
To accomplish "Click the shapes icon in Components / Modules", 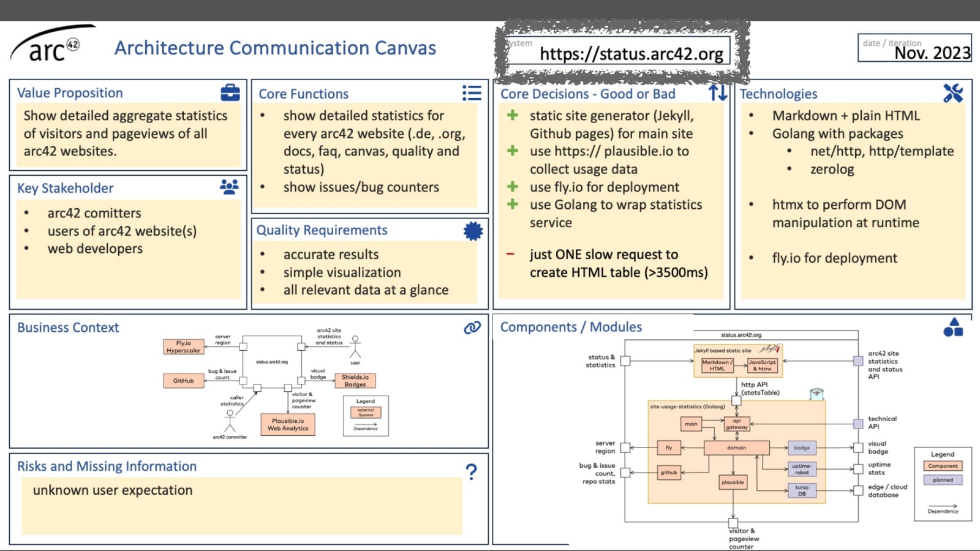I will click(x=953, y=328).
